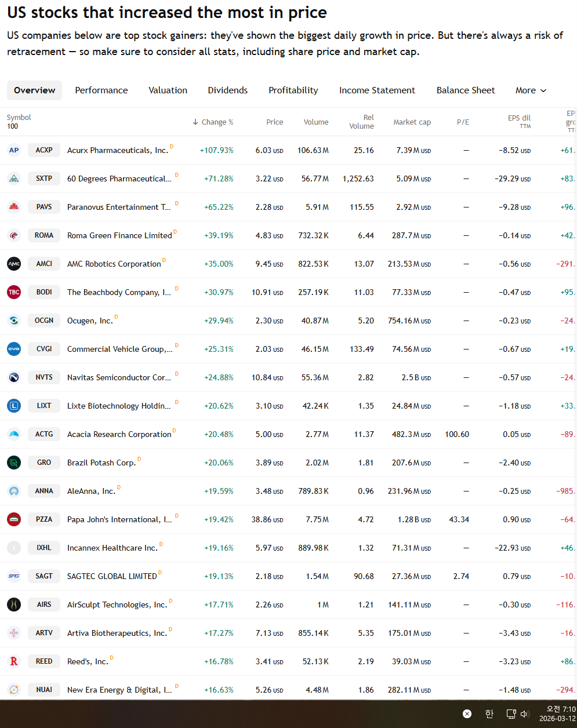This screenshot has width=577, height=728.
Task: Click the 1,252.63 relative volume value
Action: pyautogui.click(x=358, y=179)
